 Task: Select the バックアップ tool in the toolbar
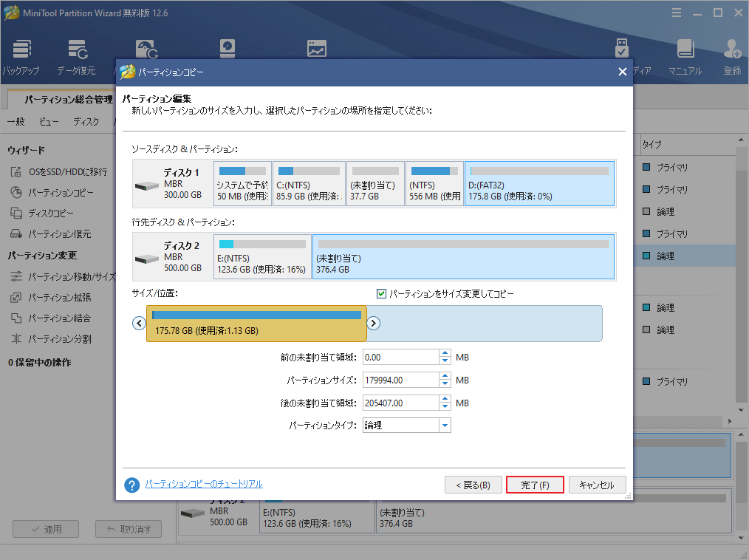21,55
